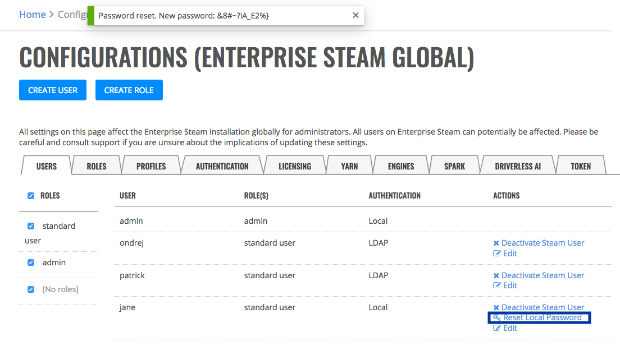620x364 pixels.
Task: Open the Licensing tab
Action: coord(295,166)
